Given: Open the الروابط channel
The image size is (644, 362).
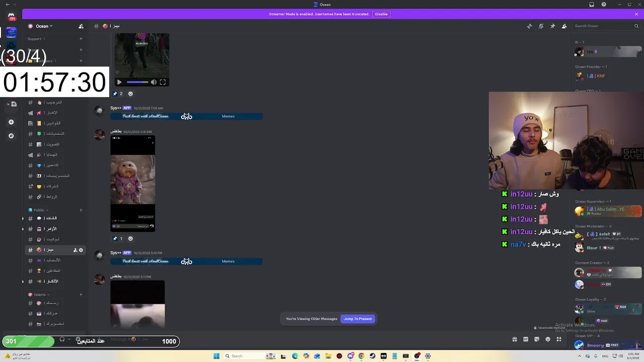Looking at the screenshot, I should (x=55, y=197).
